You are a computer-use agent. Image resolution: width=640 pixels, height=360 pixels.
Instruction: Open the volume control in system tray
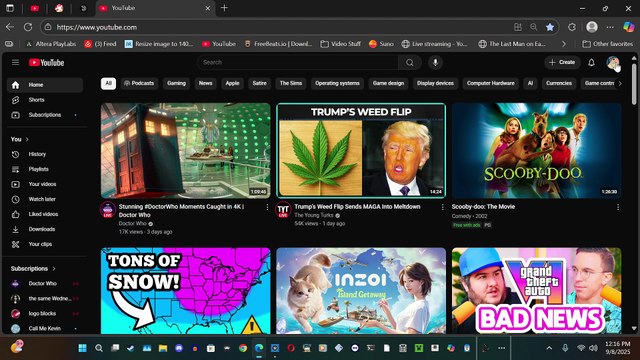pyautogui.click(x=593, y=348)
